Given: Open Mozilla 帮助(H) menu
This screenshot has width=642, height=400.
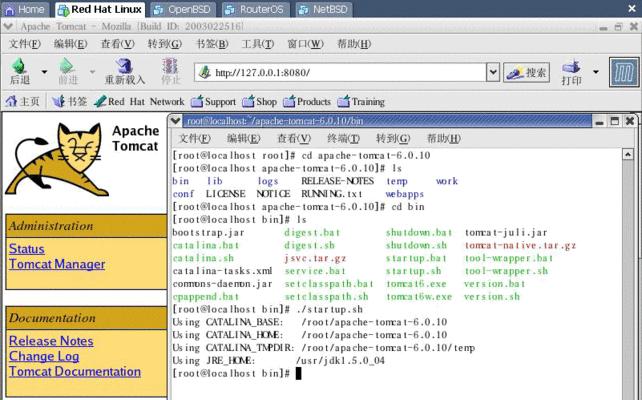Looking at the screenshot, I should click(x=354, y=43).
